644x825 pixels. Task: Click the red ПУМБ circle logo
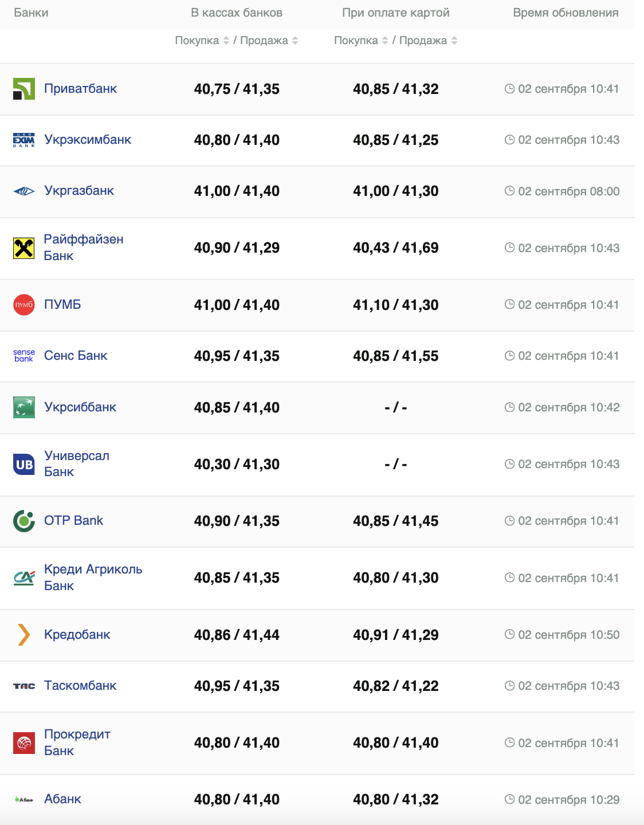(x=24, y=305)
